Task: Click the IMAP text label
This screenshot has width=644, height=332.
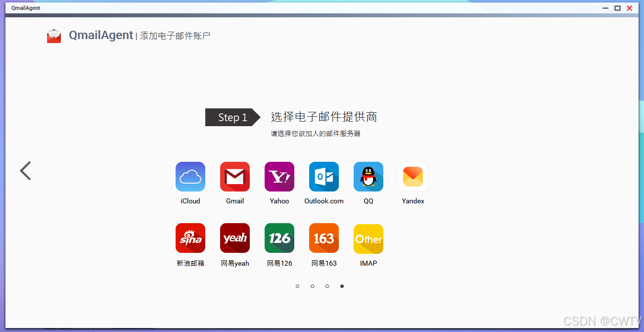Action: pyautogui.click(x=368, y=263)
